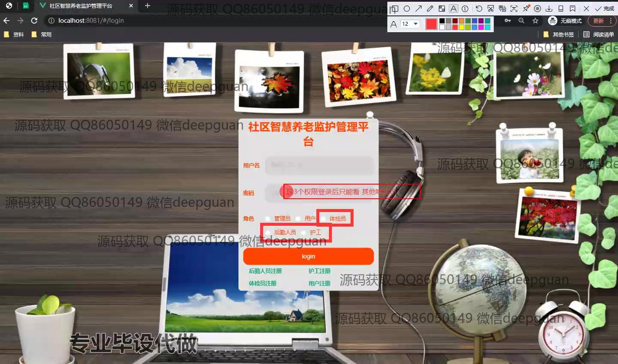Image resolution: width=618 pixels, height=364 pixels.
Task: Go forward in the browser
Action: click(x=20, y=21)
